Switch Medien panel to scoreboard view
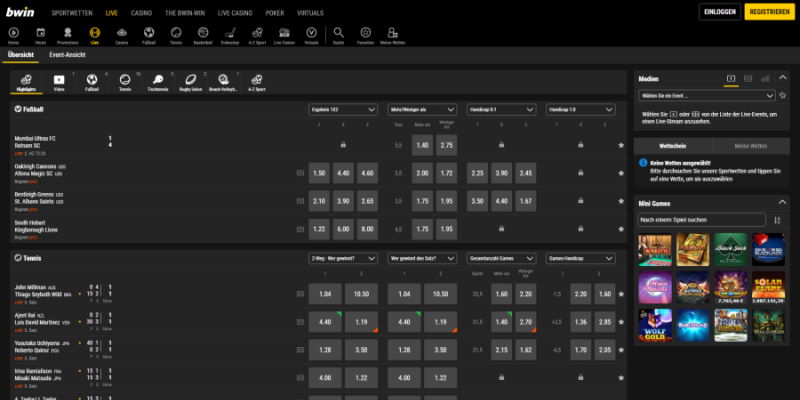This screenshot has height=400, width=800. click(x=748, y=79)
